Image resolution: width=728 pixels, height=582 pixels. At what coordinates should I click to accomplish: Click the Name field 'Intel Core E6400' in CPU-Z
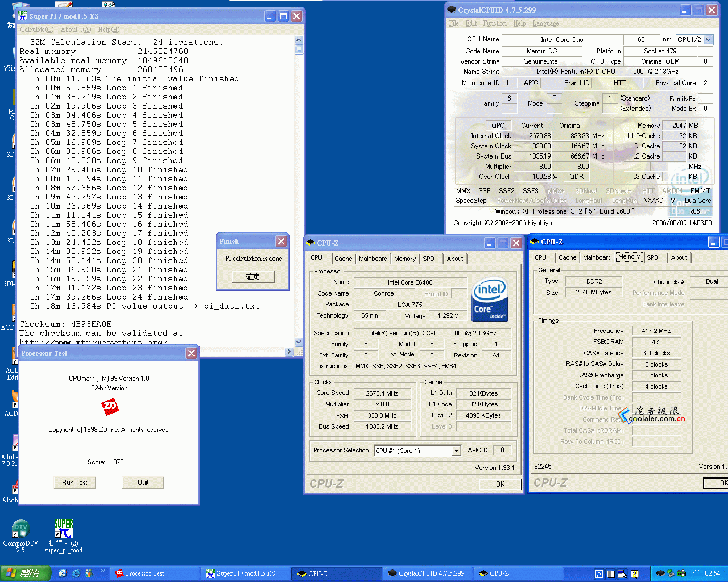click(410, 282)
